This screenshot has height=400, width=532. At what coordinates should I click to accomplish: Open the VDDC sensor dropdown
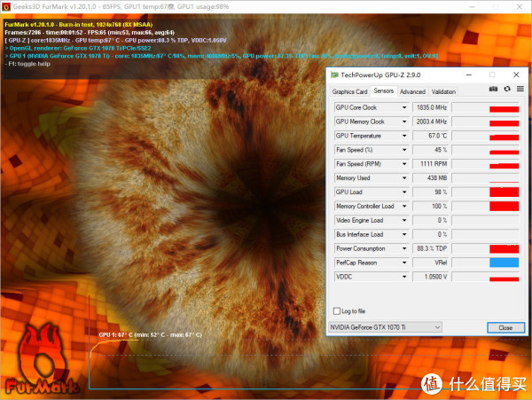pyautogui.click(x=404, y=277)
